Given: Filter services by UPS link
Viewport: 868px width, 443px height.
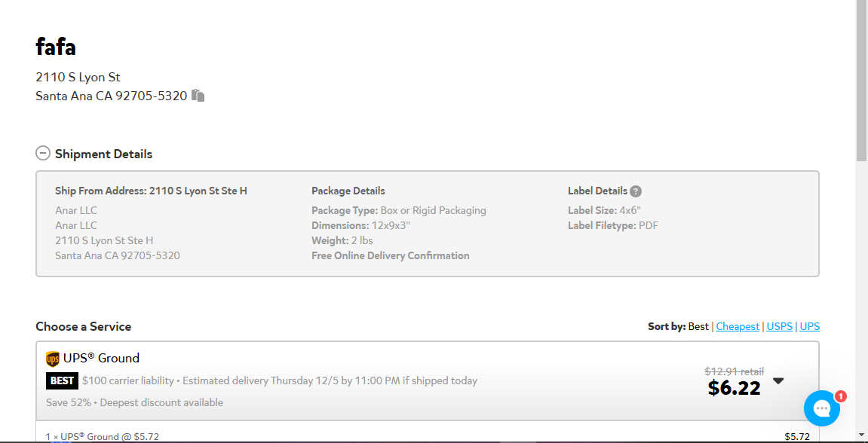Looking at the screenshot, I should click(809, 326).
